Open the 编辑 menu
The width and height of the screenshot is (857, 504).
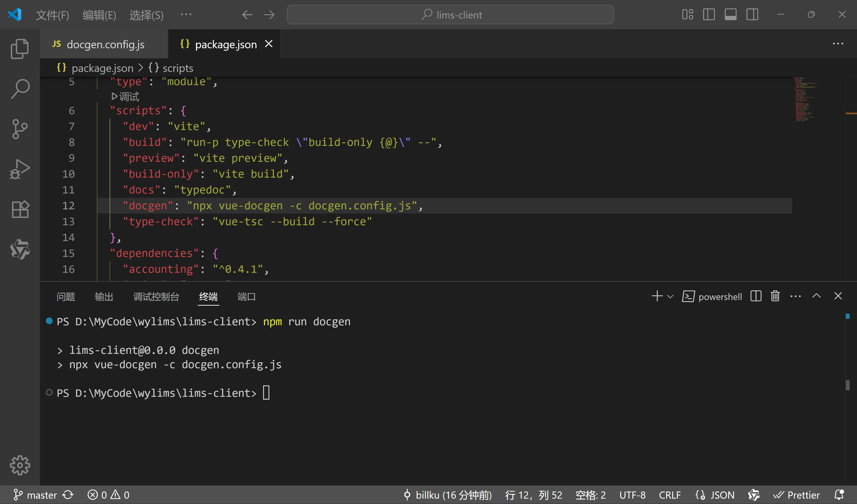99,15
